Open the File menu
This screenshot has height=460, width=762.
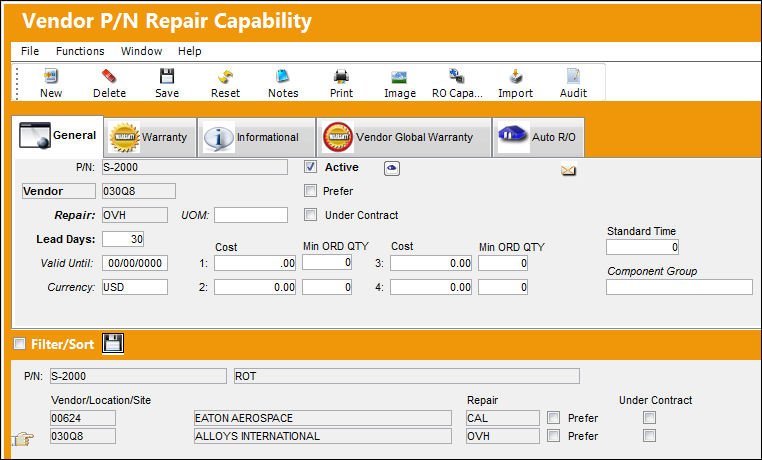30,51
